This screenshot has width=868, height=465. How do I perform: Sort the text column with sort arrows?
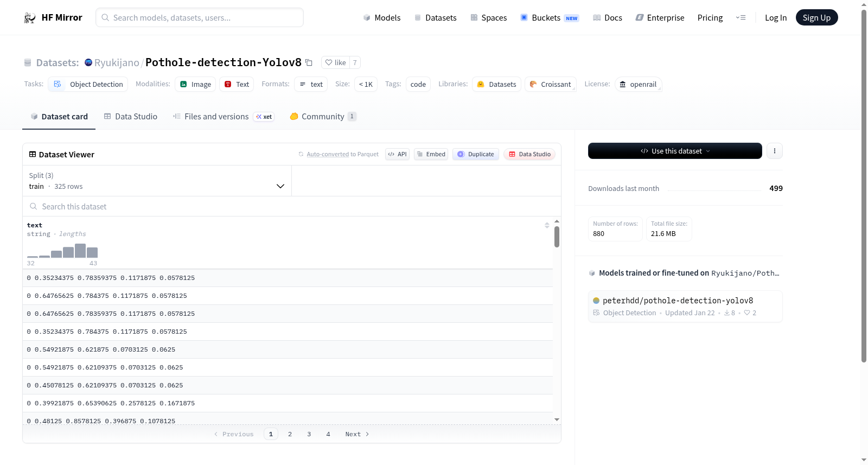[547, 225]
